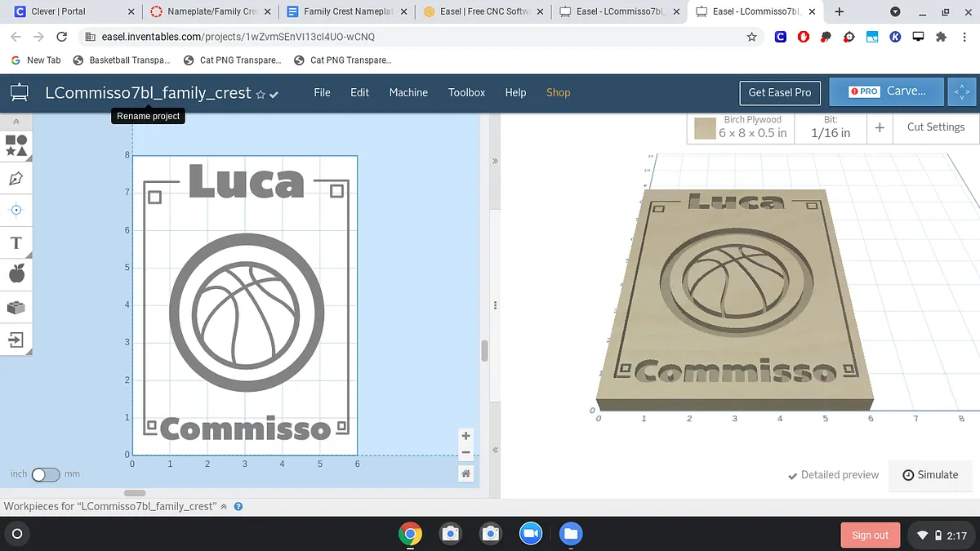Reset canvas view with home icon
This screenshot has height=551, width=980.
click(x=465, y=473)
